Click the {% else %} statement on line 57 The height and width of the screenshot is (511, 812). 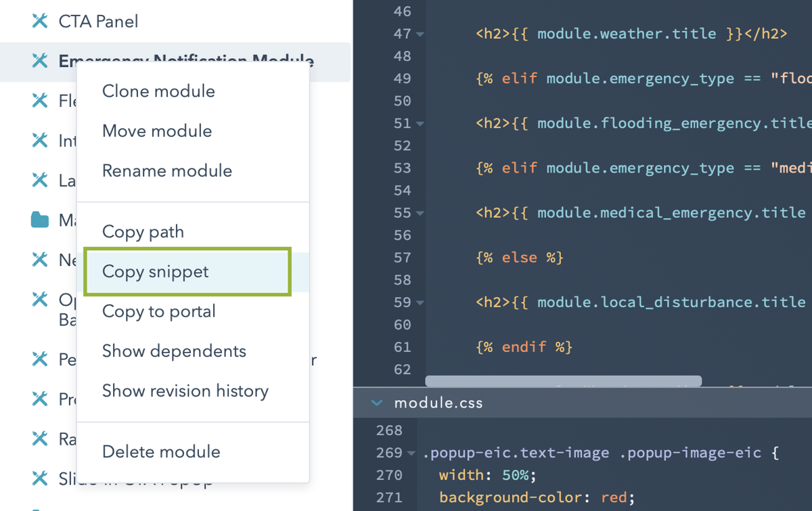pyautogui.click(x=520, y=257)
